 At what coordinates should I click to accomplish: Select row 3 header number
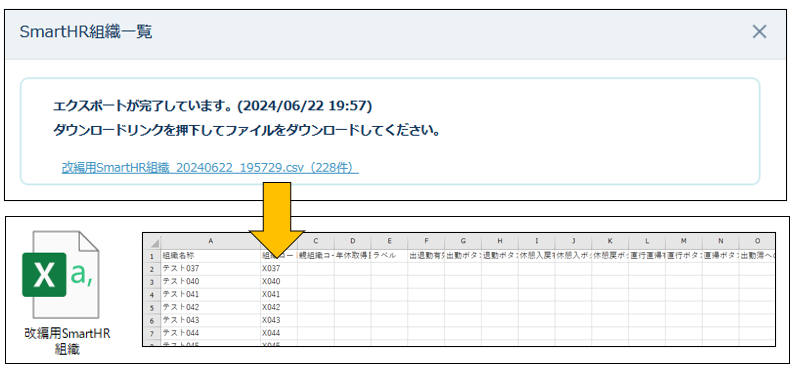point(152,282)
